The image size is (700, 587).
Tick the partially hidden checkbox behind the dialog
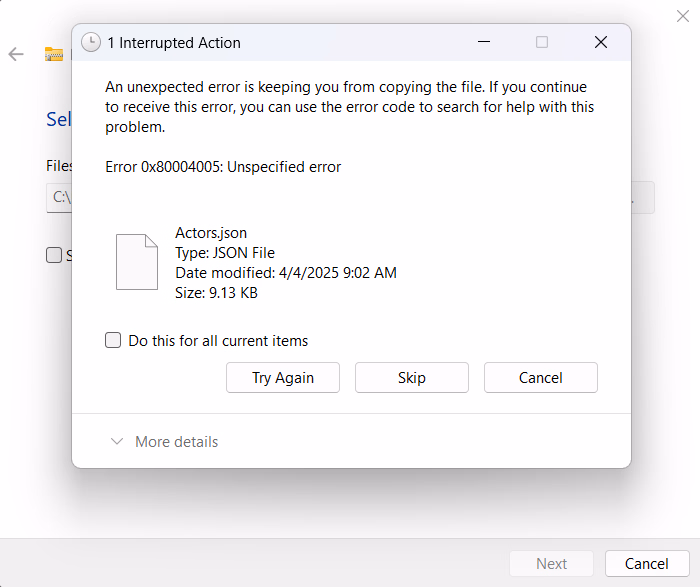click(54, 255)
